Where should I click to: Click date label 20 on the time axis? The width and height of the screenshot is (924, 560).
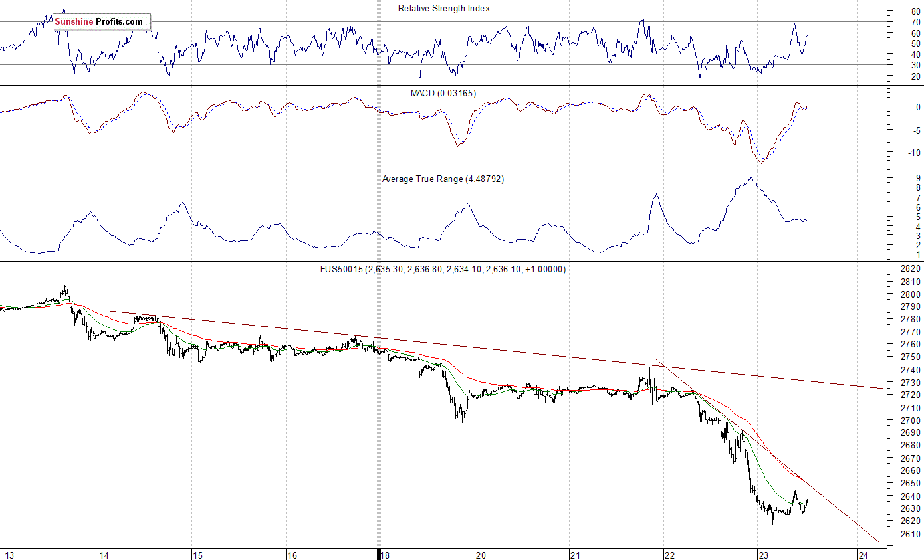click(x=481, y=555)
